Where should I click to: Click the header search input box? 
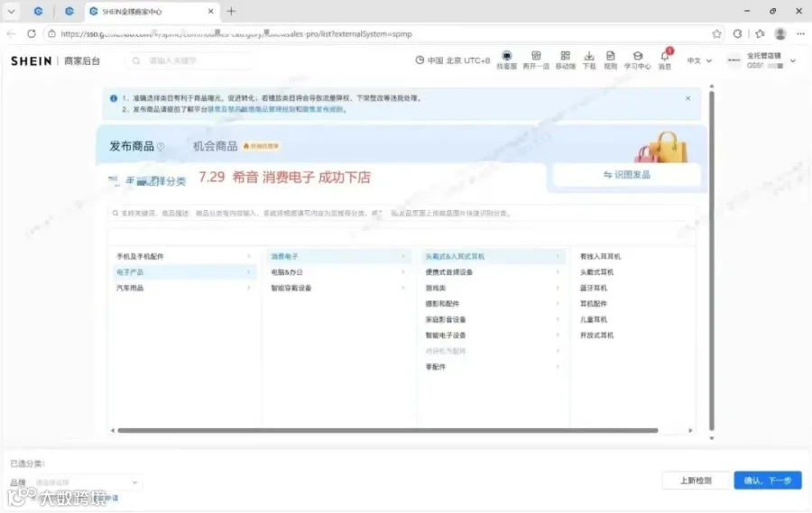point(190,60)
